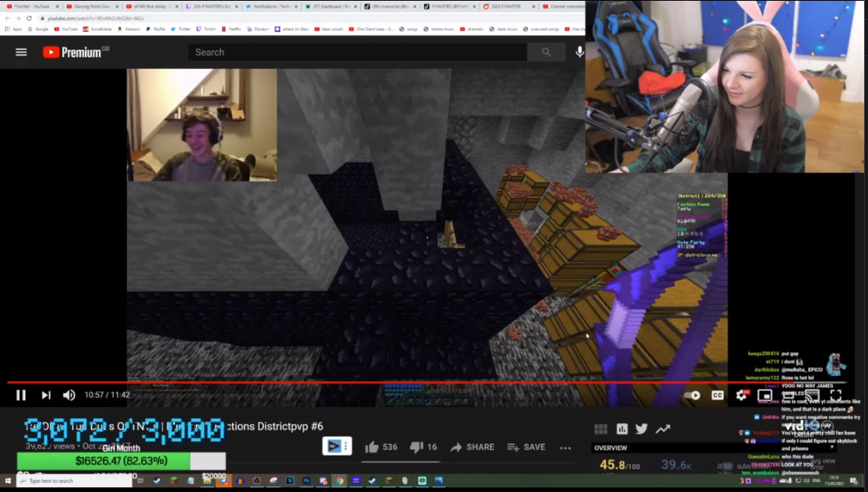Click the search magnifier button

click(x=546, y=52)
